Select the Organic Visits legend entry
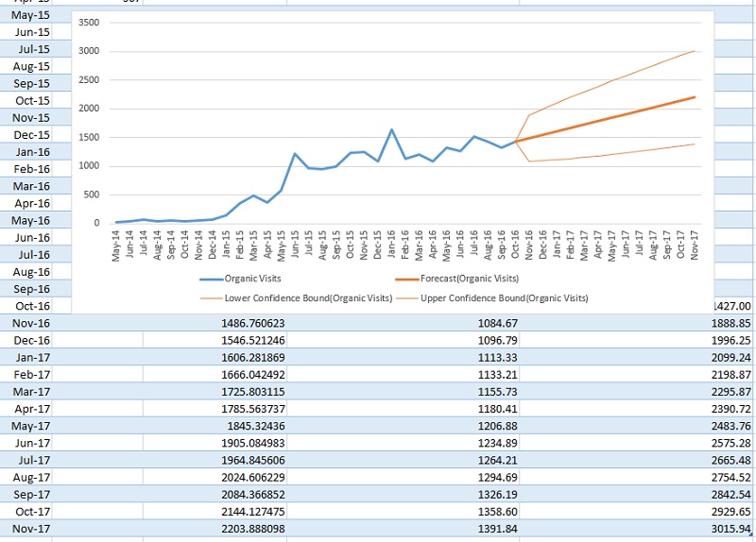 (x=240, y=279)
